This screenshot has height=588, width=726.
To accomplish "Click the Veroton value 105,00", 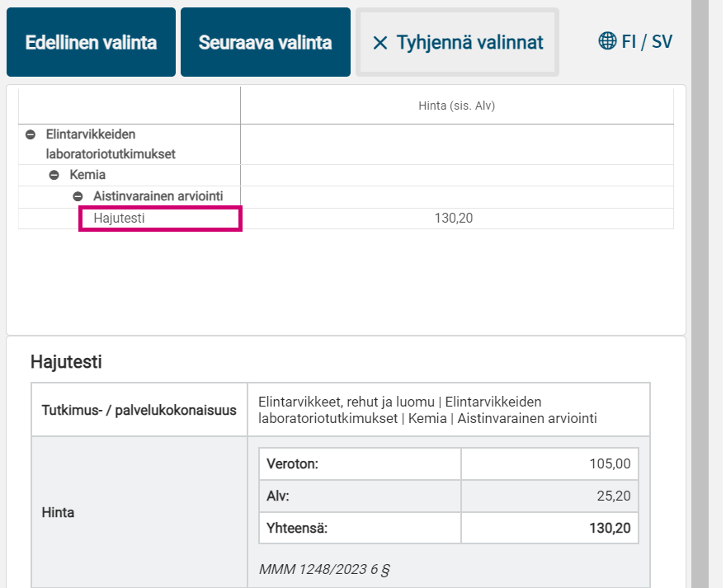I will point(609,463).
